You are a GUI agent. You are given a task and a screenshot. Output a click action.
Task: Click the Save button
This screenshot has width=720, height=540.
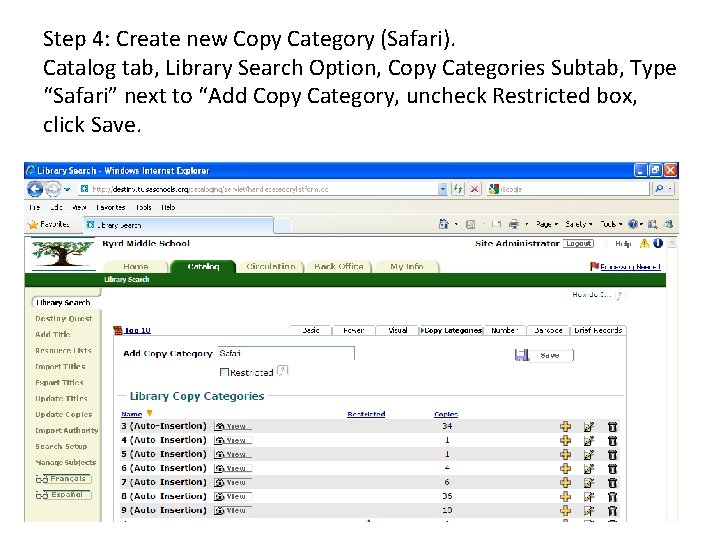(x=550, y=355)
